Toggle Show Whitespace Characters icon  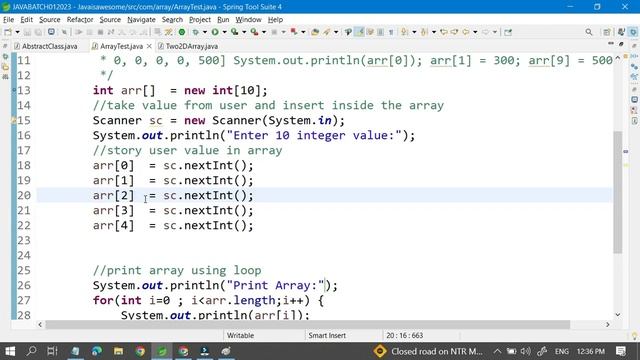point(391,32)
